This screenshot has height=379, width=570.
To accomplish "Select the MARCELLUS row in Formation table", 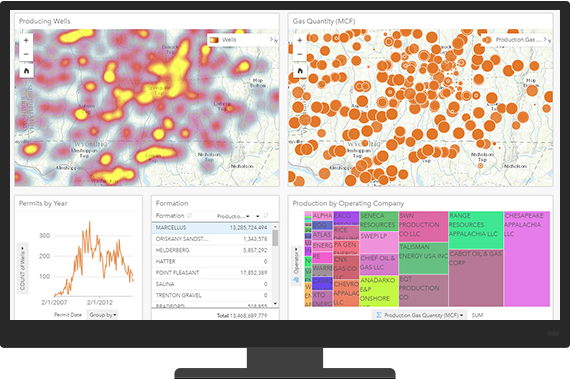I will click(x=212, y=227).
